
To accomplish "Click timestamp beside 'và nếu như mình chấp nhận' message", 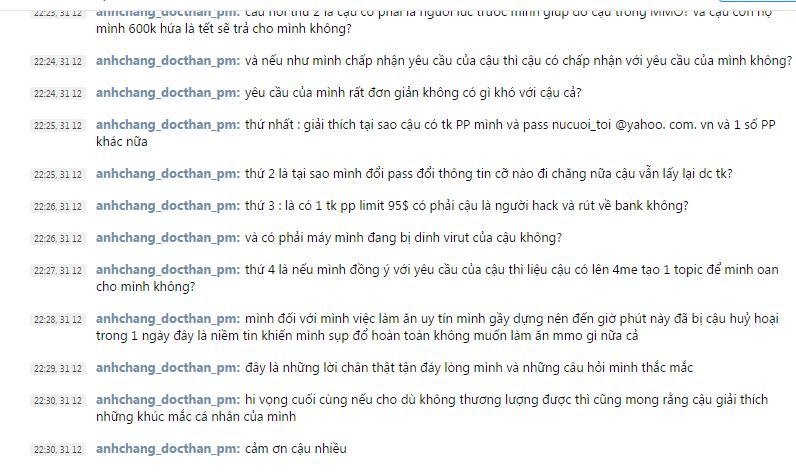I will tap(58, 62).
